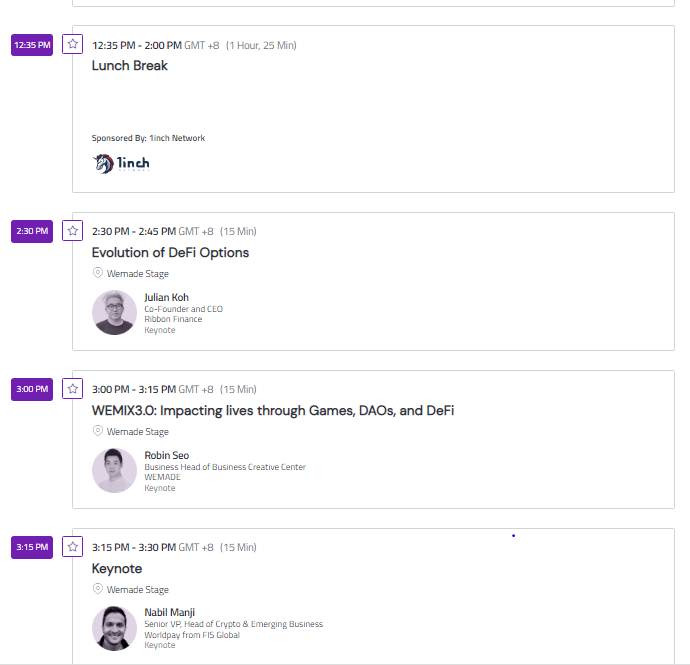690x665 pixels.
Task: Click speaker name Robin Seo
Action: (x=167, y=456)
